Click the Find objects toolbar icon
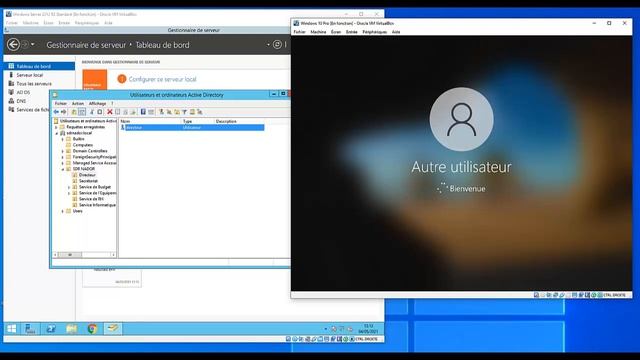 point(192,112)
